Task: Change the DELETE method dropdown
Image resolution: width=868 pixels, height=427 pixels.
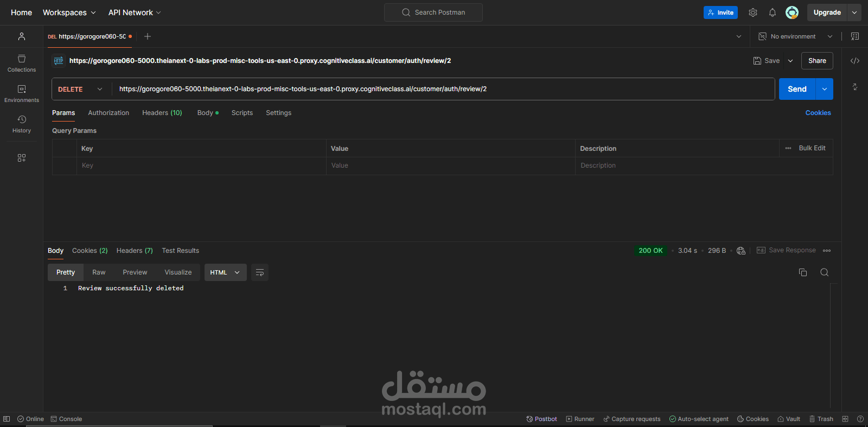Action: pyautogui.click(x=81, y=89)
